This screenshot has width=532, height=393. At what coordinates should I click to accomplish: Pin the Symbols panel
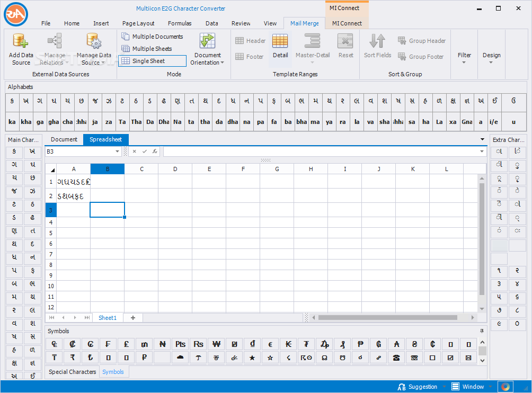click(482, 331)
